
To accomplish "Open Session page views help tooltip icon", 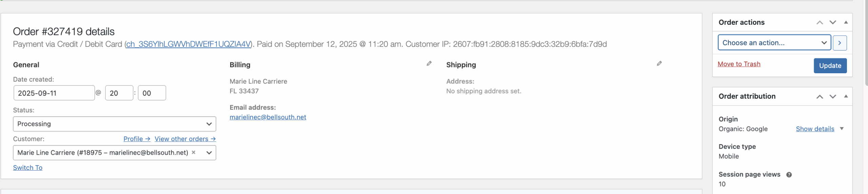I will click(x=789, y=175).
